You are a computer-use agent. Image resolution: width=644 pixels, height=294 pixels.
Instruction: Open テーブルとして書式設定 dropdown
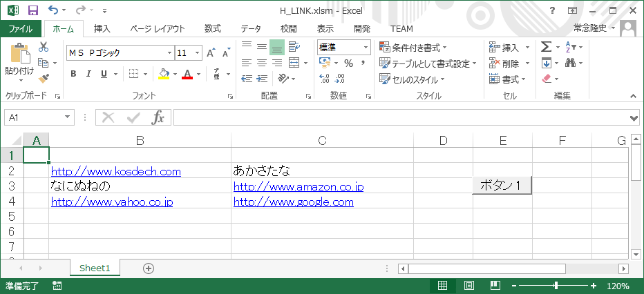(428, 63)
